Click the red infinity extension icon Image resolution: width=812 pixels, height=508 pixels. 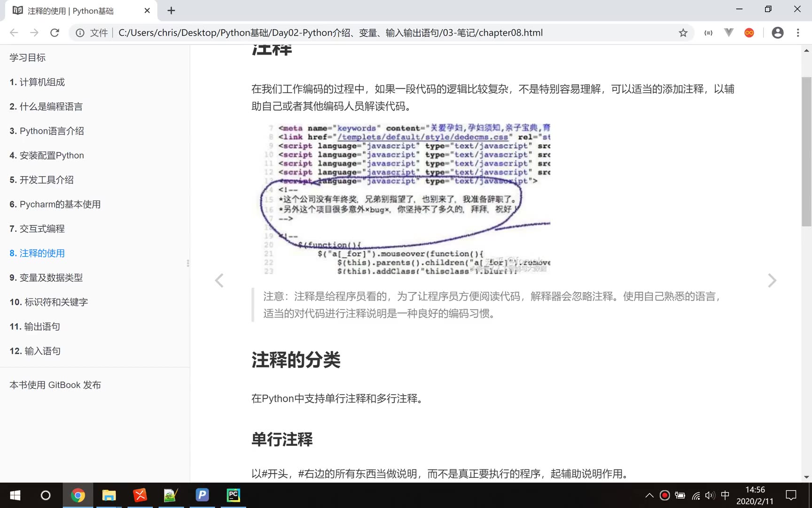point(749,32)
